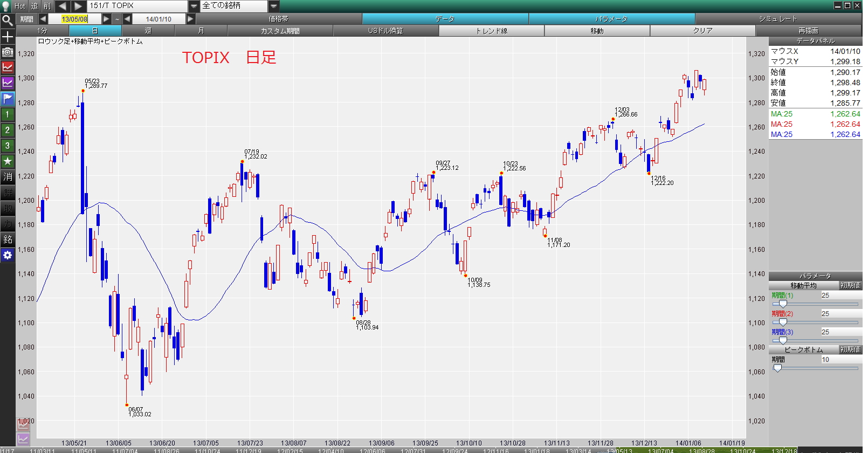This screenshot has height=453, width=868.
Task: Take a chart snapshot with camera icon
Action: pyautogui.click(x=8, y=52)
